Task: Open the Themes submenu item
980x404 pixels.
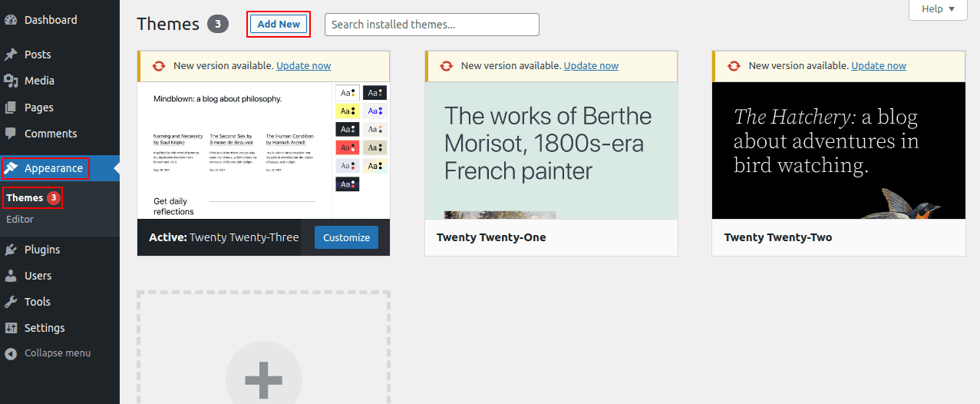Action: click(25, 197)
